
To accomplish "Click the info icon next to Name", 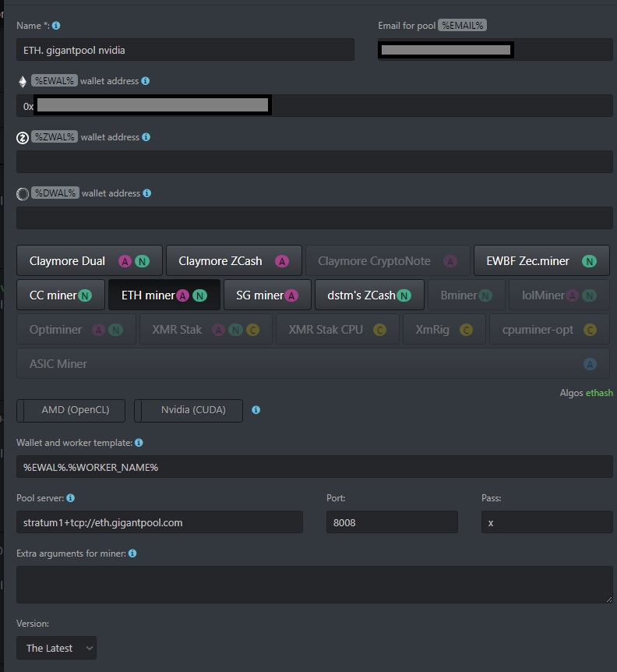I will pyautogui.click(x=56, y=26).
